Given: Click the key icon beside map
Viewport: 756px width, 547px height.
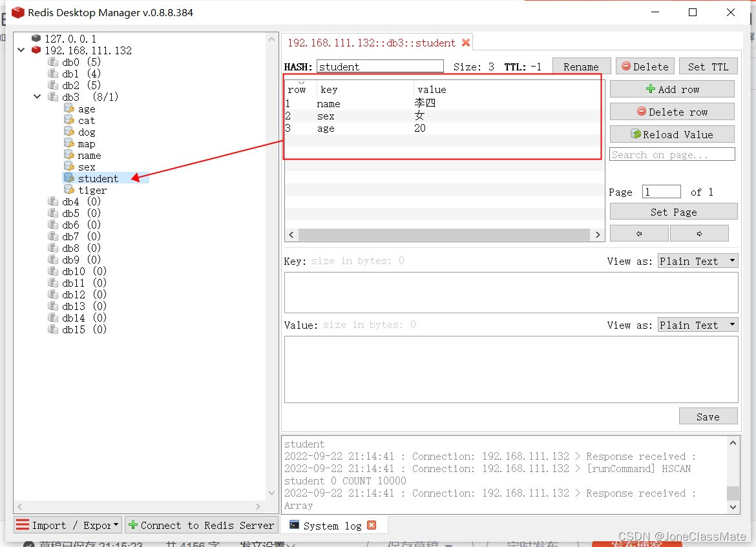Looking at the screenshot, I should (69, 143).
